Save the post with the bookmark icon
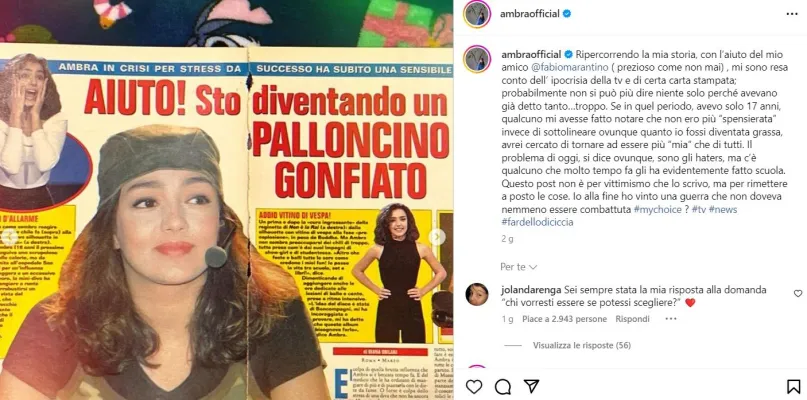807x400 pixels. [793, 387]
